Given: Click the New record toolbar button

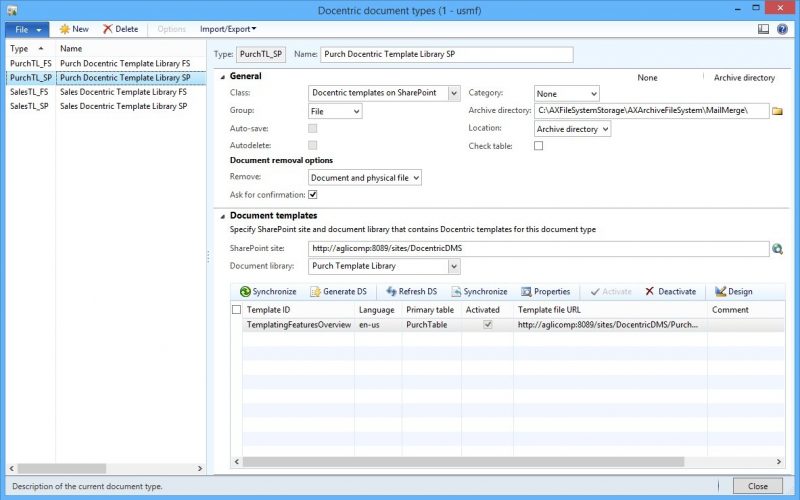Looking at the screenshot, I should pos(74,29).
